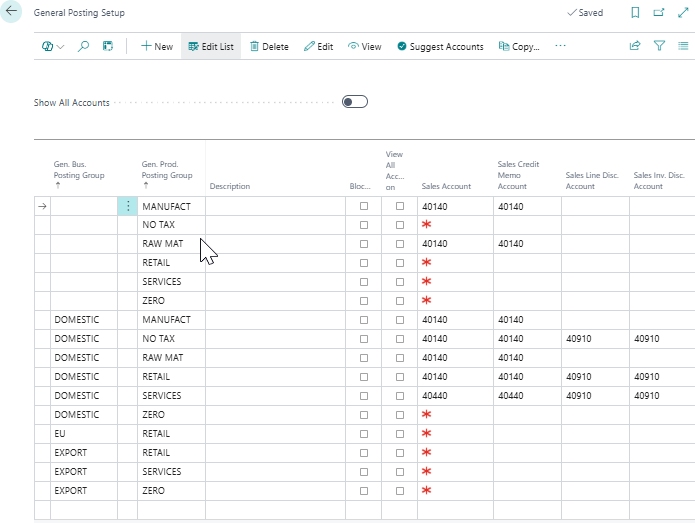Click the New button

[x=156, y=46]
